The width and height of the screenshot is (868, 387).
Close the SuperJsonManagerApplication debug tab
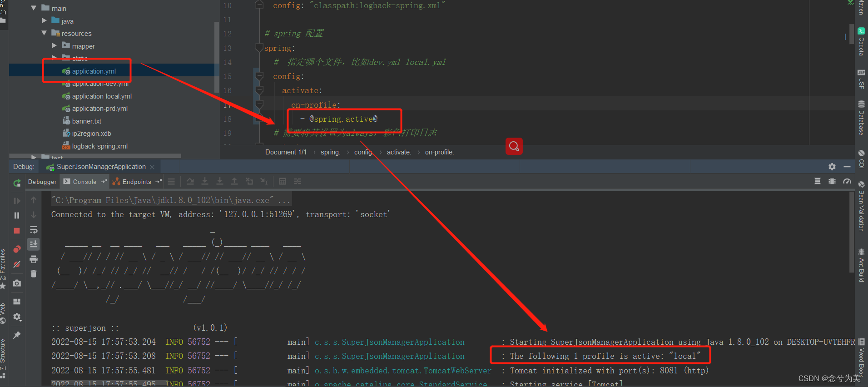click(152, 167)
